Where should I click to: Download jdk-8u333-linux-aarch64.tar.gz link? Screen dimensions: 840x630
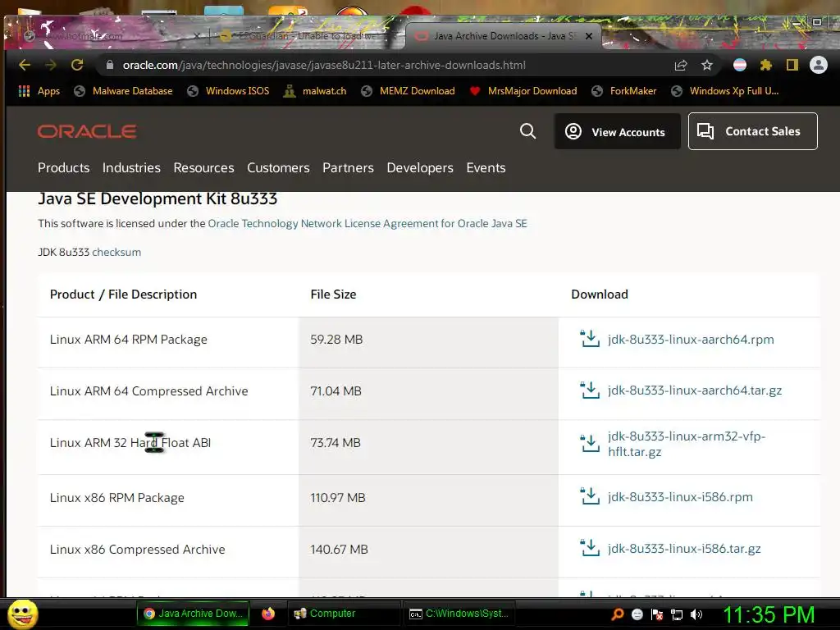pos(695,390)
